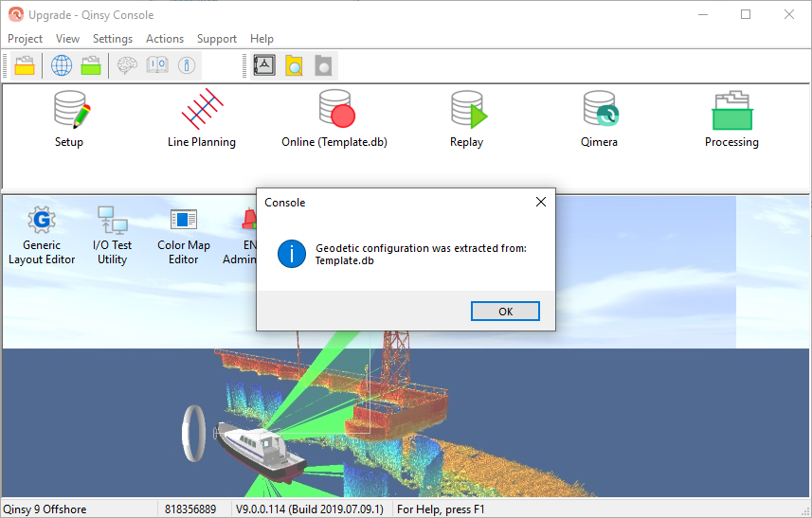Click the first toolbar drag handle grip

5,65
